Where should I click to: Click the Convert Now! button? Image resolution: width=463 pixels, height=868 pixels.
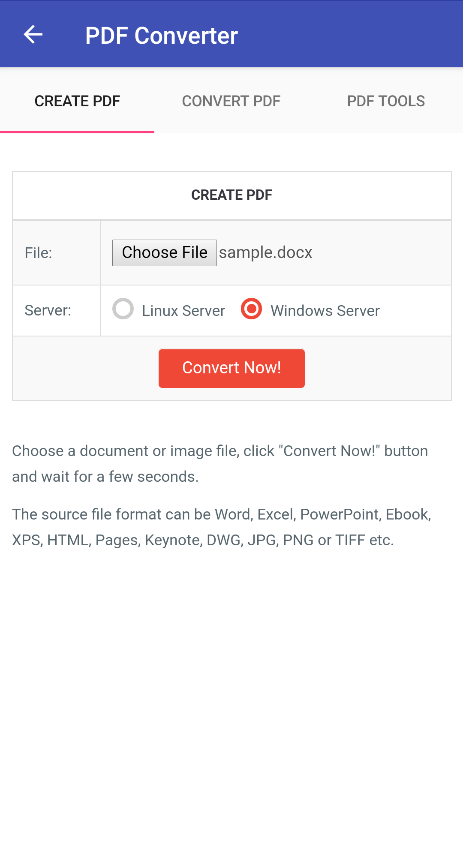tap(231, 368)
